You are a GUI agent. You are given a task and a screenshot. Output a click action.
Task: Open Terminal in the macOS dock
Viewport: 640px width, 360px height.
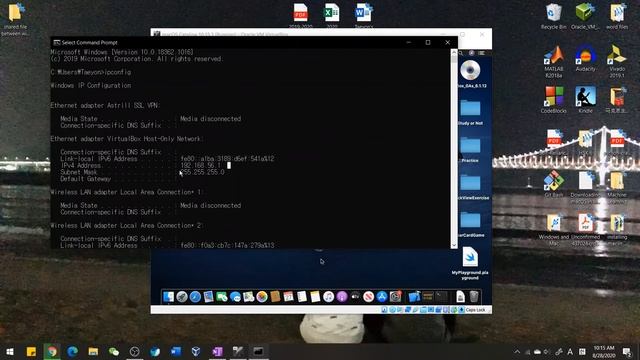[442, 297]
